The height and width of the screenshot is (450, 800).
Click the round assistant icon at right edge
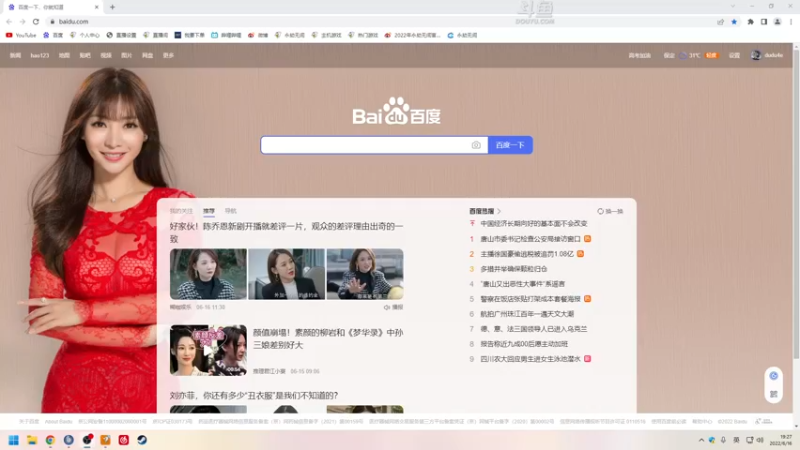[x=773, y=376]
